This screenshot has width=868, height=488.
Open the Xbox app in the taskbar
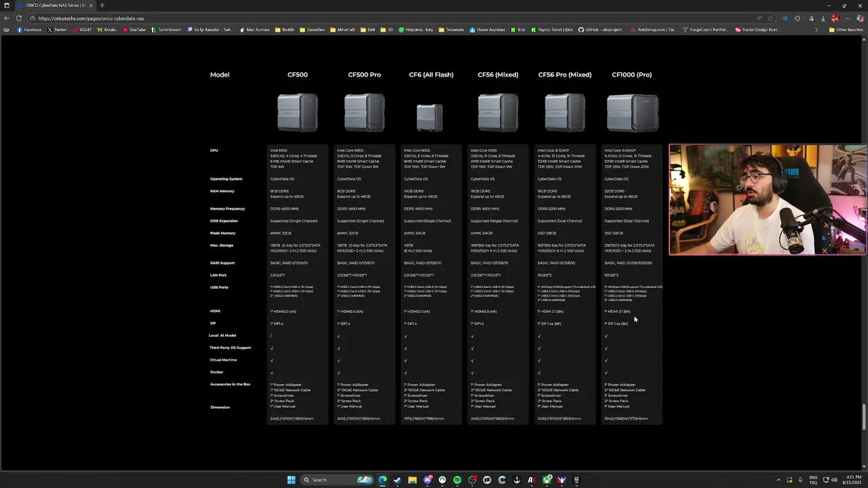(x=547, y=480)
